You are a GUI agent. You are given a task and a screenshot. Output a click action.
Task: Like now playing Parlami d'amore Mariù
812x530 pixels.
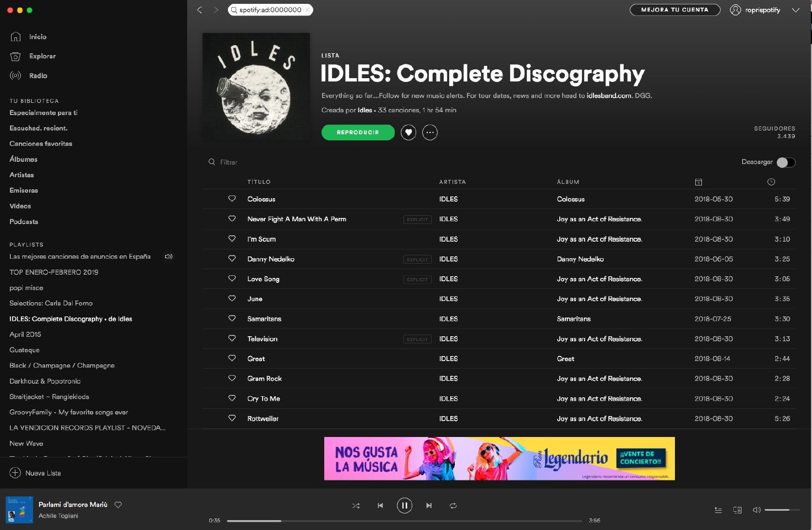pos(118,505)
